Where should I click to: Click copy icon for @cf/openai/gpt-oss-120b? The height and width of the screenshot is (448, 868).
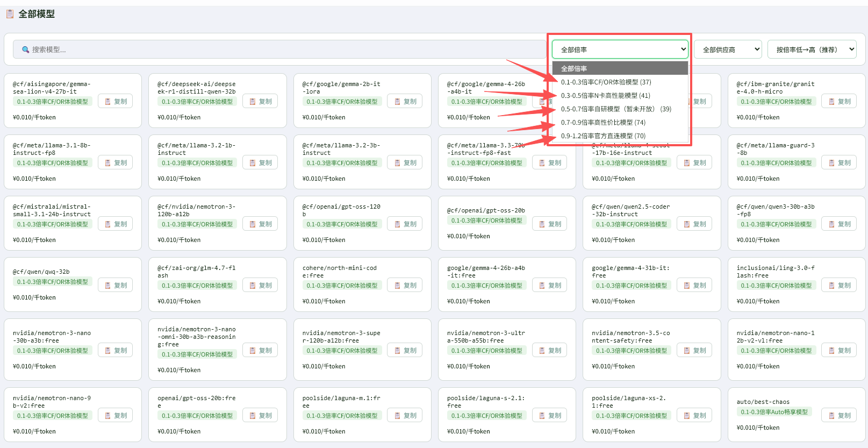[398, 224]
